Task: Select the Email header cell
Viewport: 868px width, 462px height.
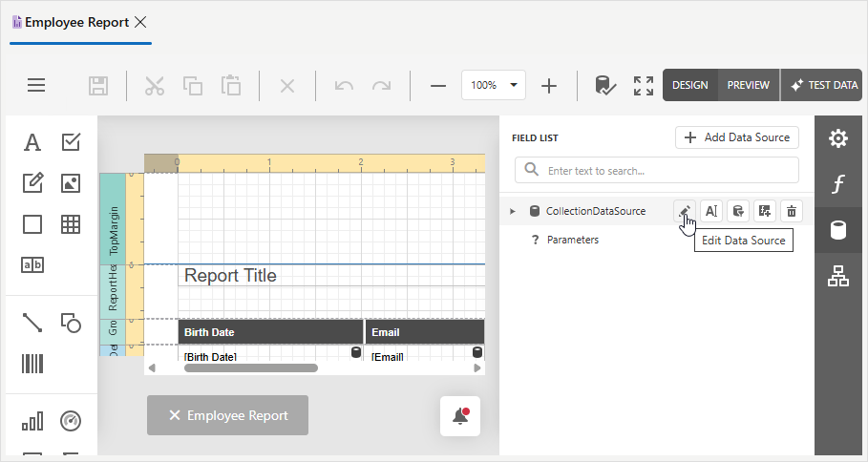Action: click(425, 332)
